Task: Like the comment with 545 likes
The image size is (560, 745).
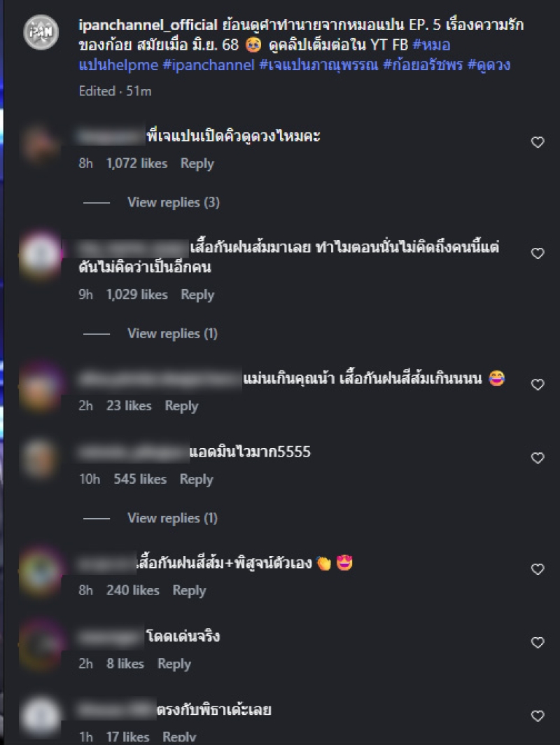Action: point(537,458)
